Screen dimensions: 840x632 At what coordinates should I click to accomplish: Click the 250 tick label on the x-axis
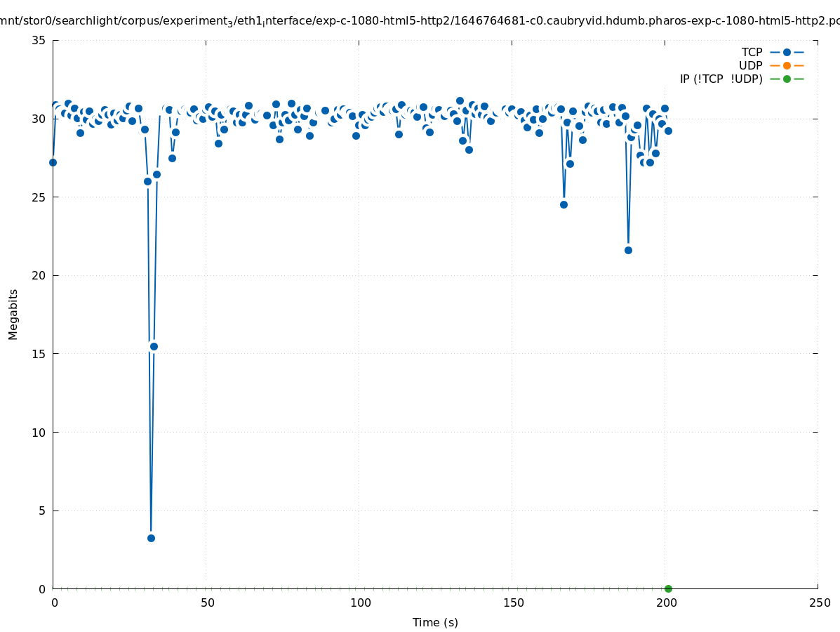click(x=819, y=603)
